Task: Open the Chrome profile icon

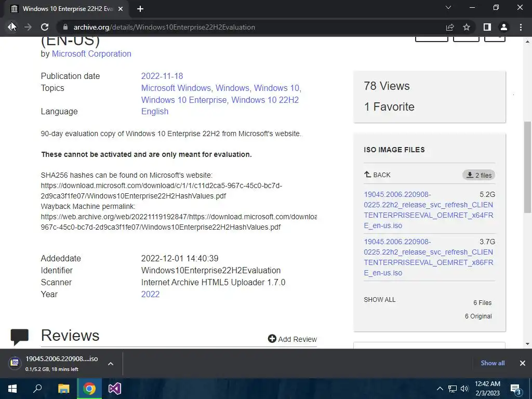Action: click(504, 27)
